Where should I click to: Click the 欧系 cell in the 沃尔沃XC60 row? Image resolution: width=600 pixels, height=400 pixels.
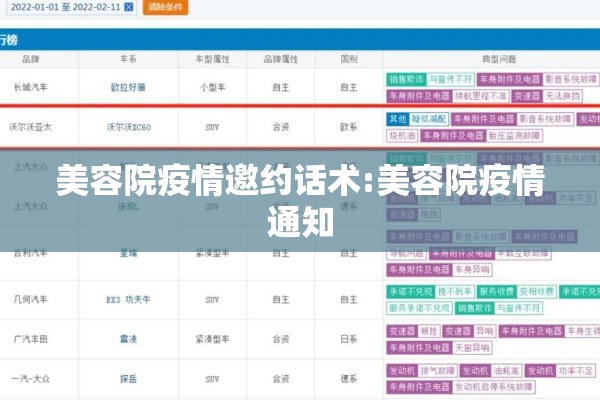click(x=349, y=127)
